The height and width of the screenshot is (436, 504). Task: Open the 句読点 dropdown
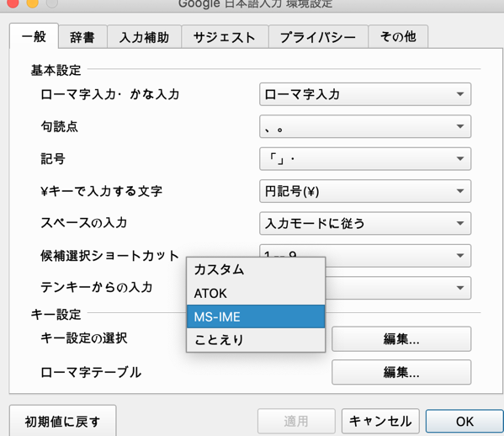click(365, 126)
